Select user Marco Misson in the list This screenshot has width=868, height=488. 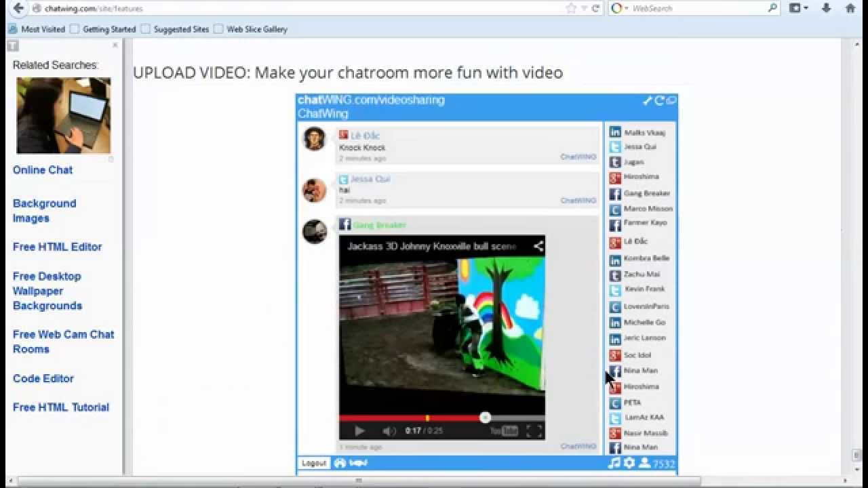[641, 209]
